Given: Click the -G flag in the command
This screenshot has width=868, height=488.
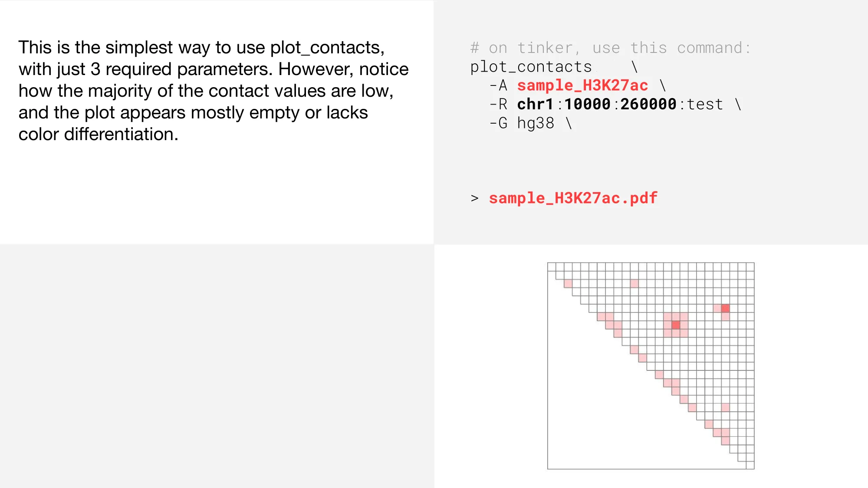Looking at the screenshot, I should coord(498,123).
